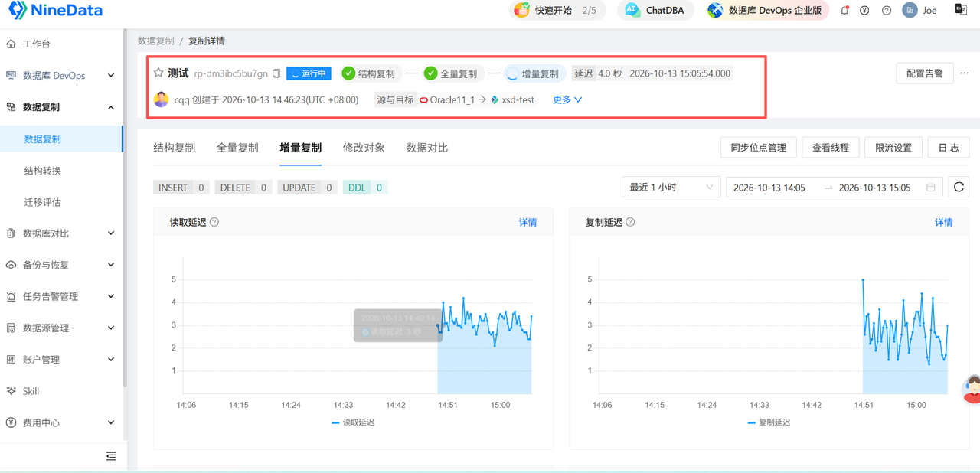Screen dimensions: 980x473
Task: Click the start date 2026-10-13 14:05 field
Action: (x=769, y=188)
